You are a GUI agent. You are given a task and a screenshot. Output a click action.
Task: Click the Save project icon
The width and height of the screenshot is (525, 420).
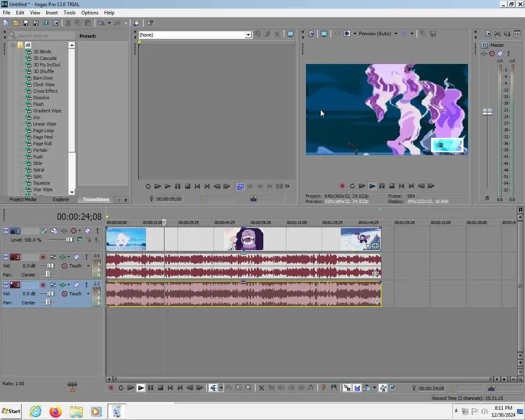[x=25, y=23]
